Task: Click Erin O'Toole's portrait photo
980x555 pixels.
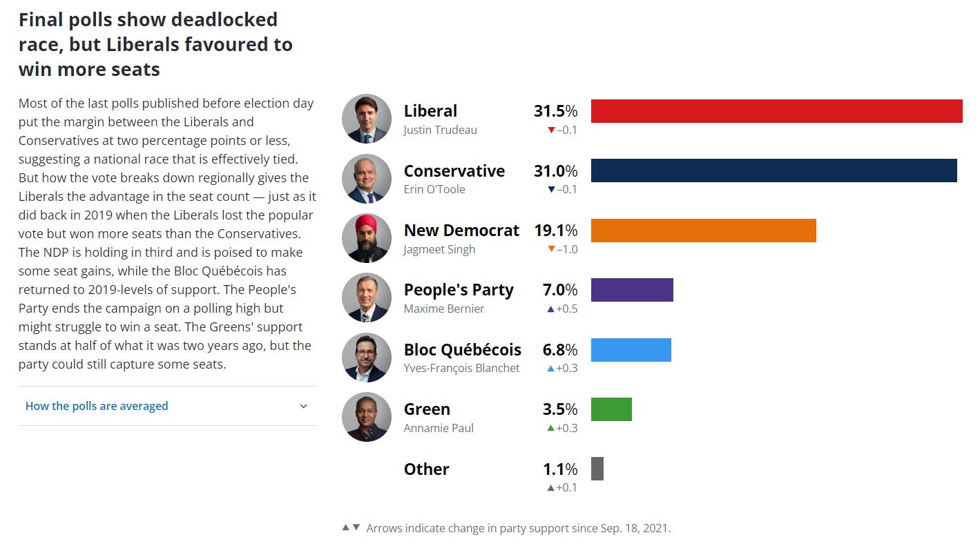Action: coord(366,179)
